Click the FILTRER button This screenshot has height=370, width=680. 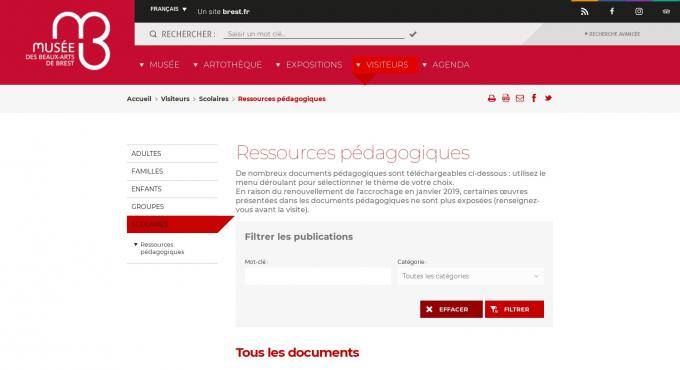[x=514, y=309]
